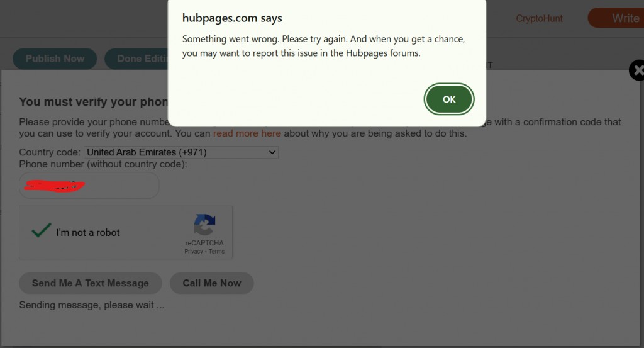Screen dimensions: 644x348
Task: Click the Write button in header
Action: point(616,18)
